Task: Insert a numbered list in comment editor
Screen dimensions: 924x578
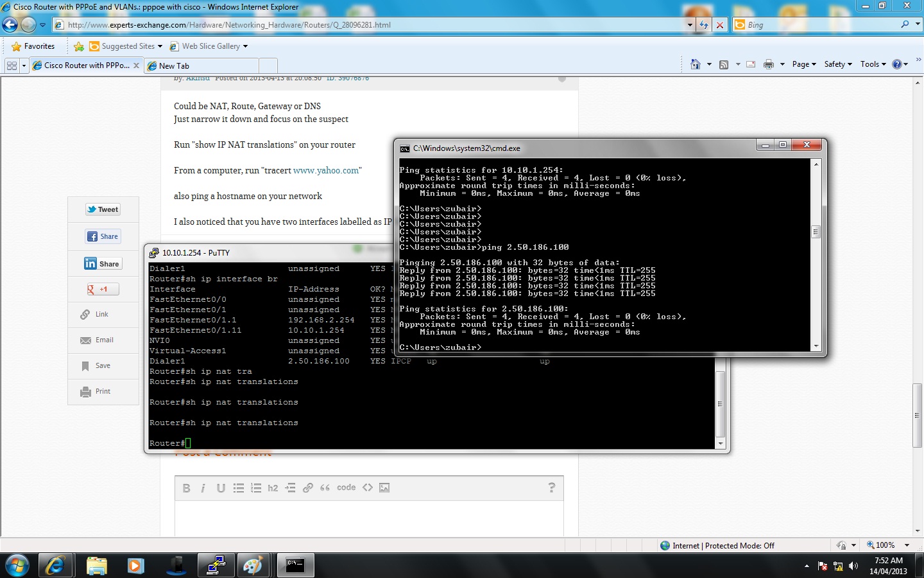Action: 256,488
